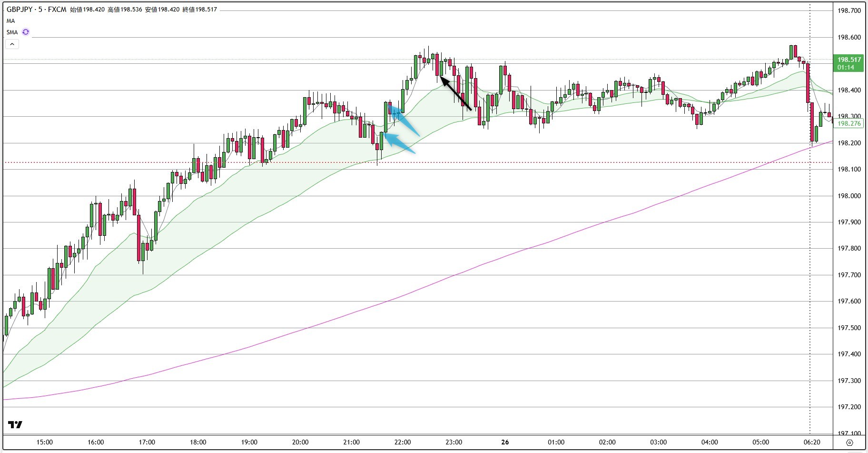The height and width of the screenshot is (453, 868).
Task: Click the 高値198.536 high value
Action: 125,10
